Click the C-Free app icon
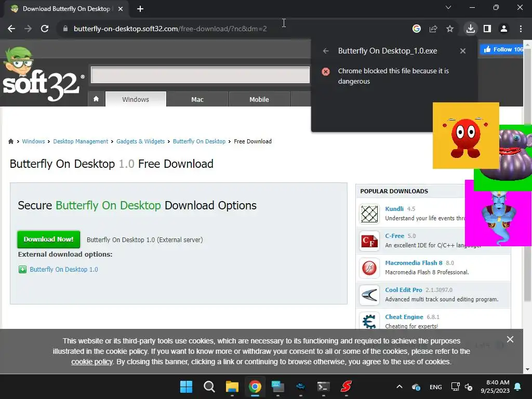532x399 pixels. pyautogui.click(x=369, y=241)
